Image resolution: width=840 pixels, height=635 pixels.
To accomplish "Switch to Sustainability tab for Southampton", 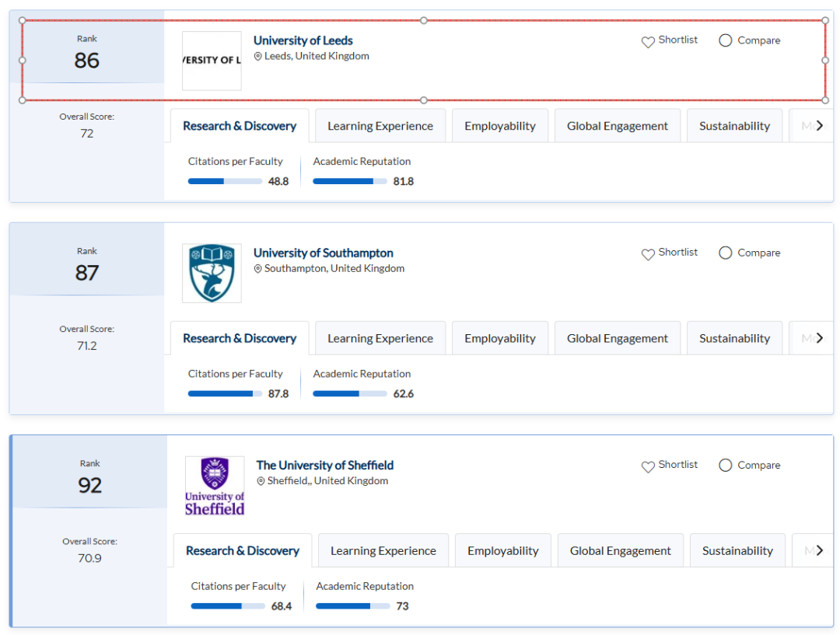I will tap(734, 338).
